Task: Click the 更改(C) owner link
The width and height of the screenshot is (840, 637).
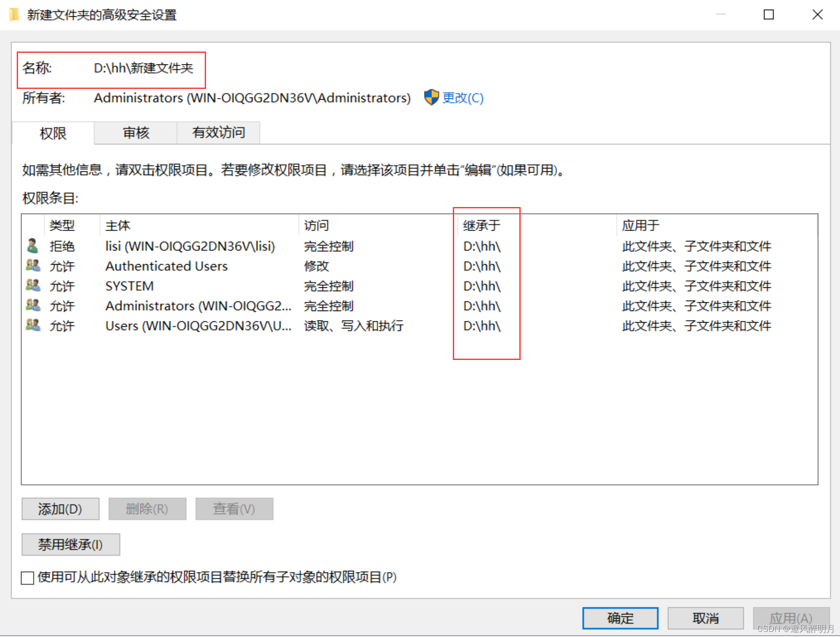Action: tap(463, 98)
